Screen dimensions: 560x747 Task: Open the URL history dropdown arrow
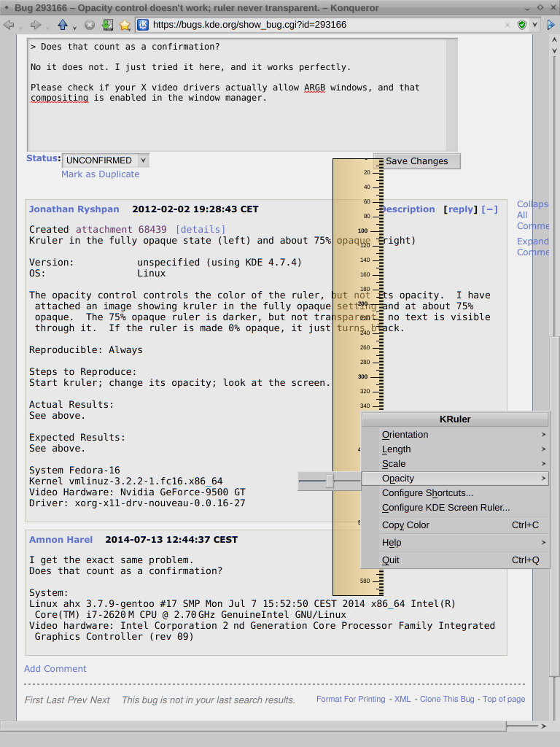click(534, 25)
